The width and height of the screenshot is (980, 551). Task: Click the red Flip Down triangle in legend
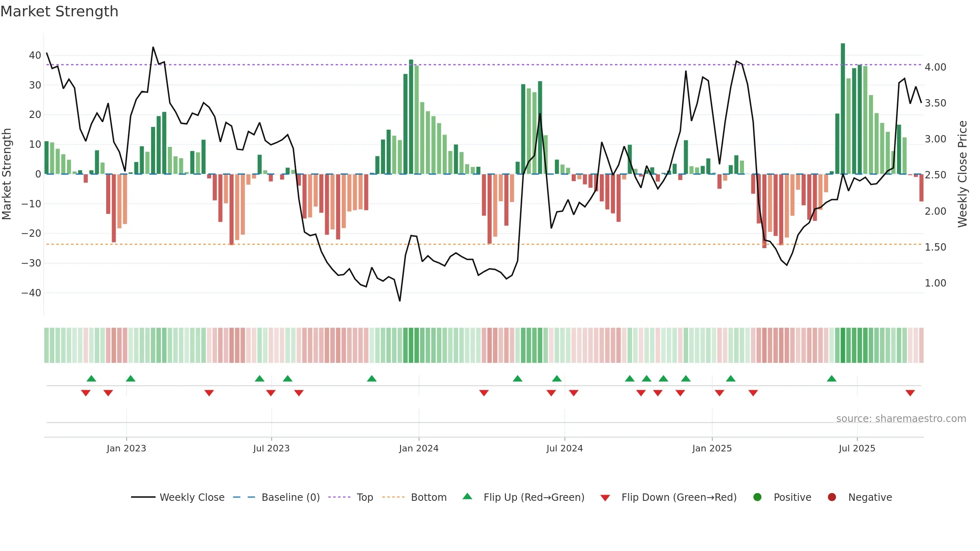[605, 498]
